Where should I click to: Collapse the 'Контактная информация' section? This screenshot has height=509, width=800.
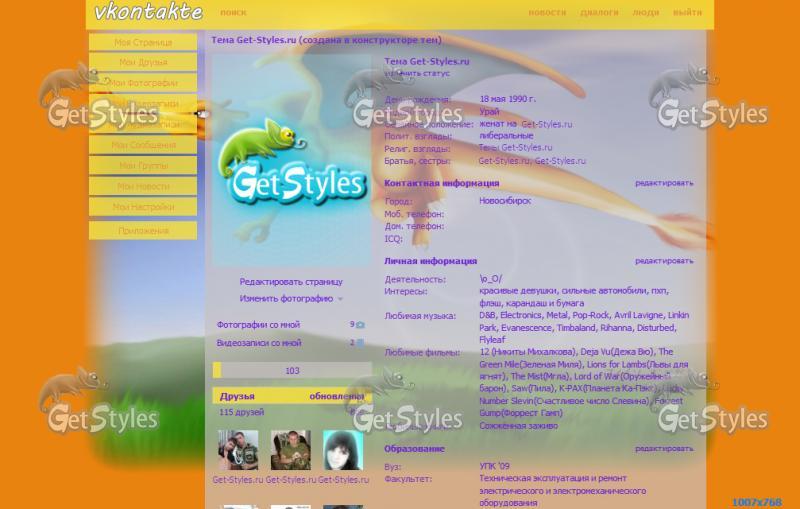(x=442, y=183)
